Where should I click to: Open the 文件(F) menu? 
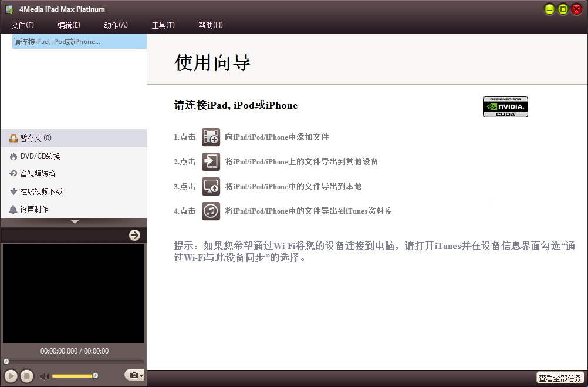click(22, 25)
